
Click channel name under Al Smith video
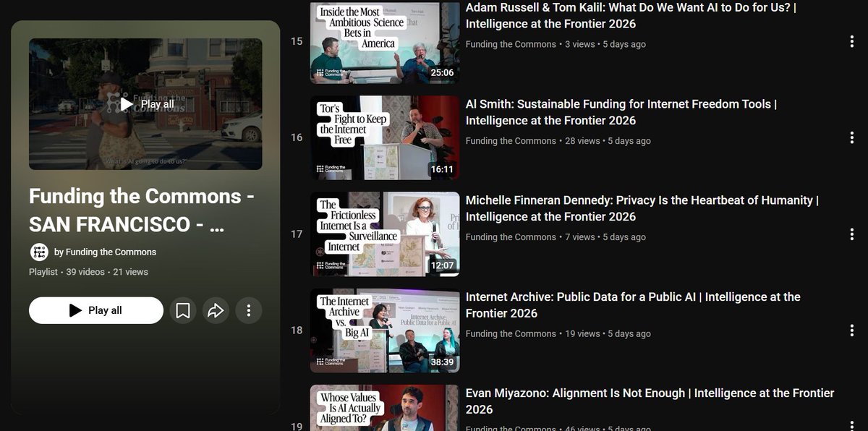coord(511,141)
